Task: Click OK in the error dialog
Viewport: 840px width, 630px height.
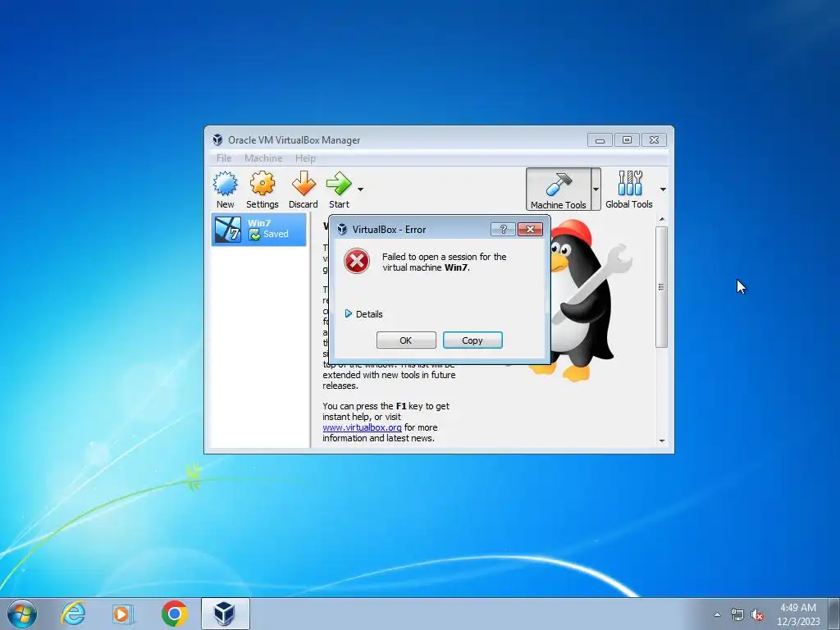Action: click(406, 340)
